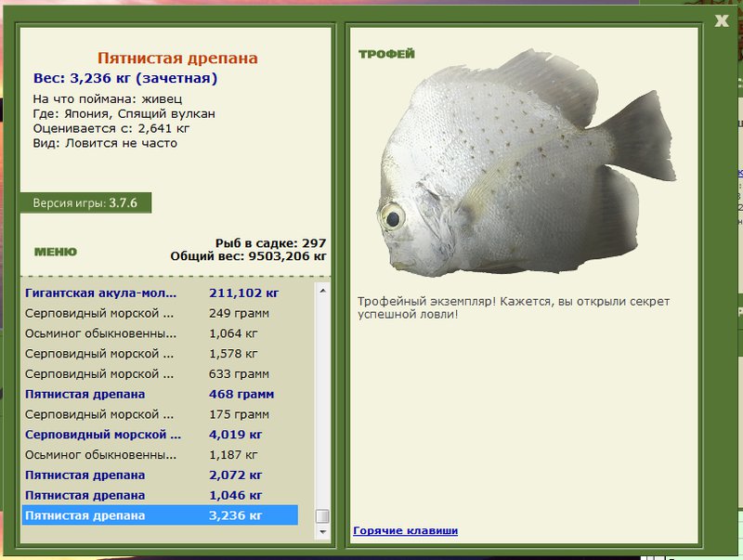The width and height of the screenshot is (743, 560).
Task: Select Пятнистая дрепана 1,046 кг row
Action: [160, 496]
